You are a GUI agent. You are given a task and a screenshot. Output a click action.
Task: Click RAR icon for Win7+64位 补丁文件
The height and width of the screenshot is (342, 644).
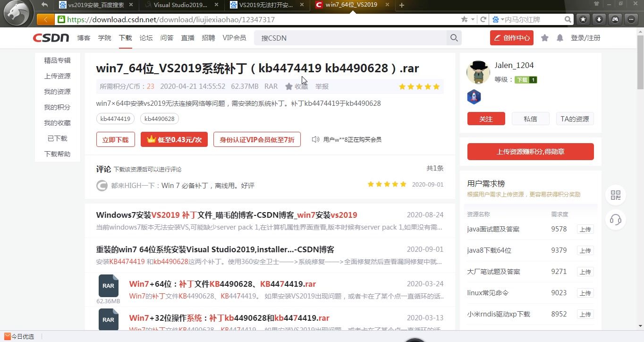point(109,286)
